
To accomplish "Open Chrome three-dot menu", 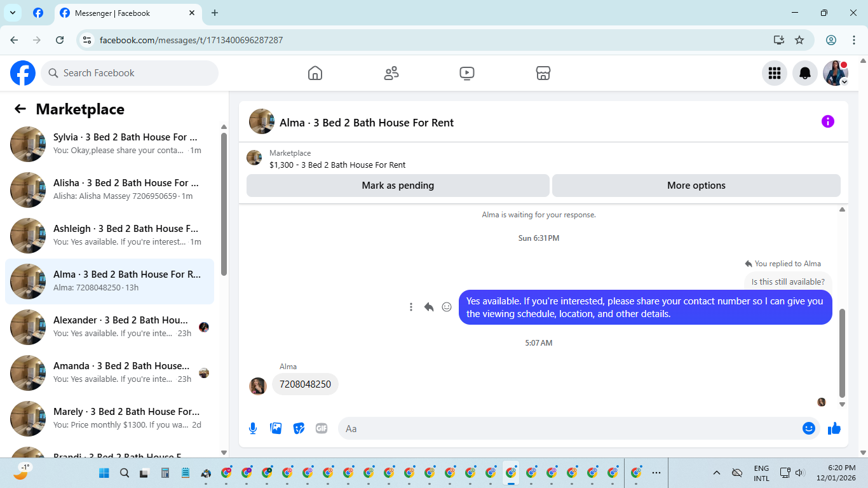I will coord(853,40).
